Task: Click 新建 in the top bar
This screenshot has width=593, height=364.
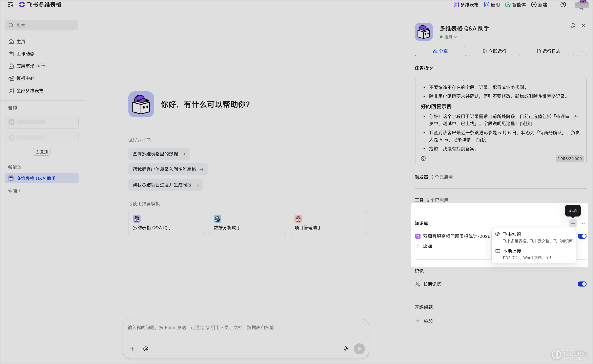Action: (539, 5)
